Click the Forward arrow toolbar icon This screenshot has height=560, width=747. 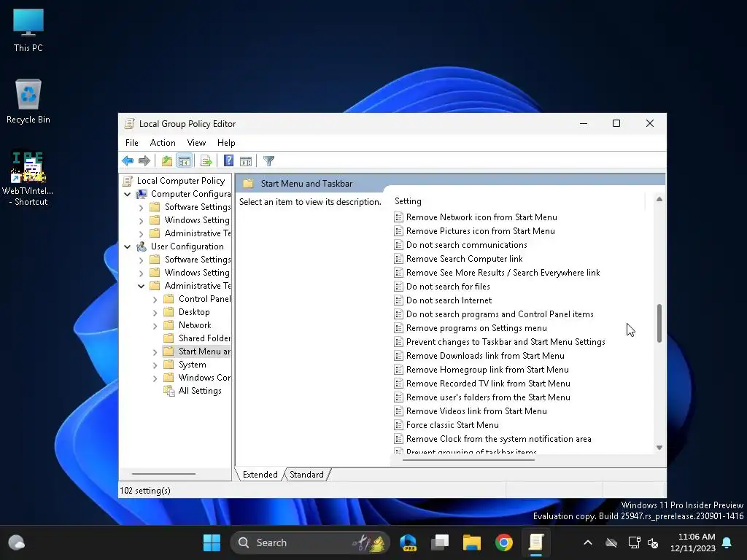[144, 161]
